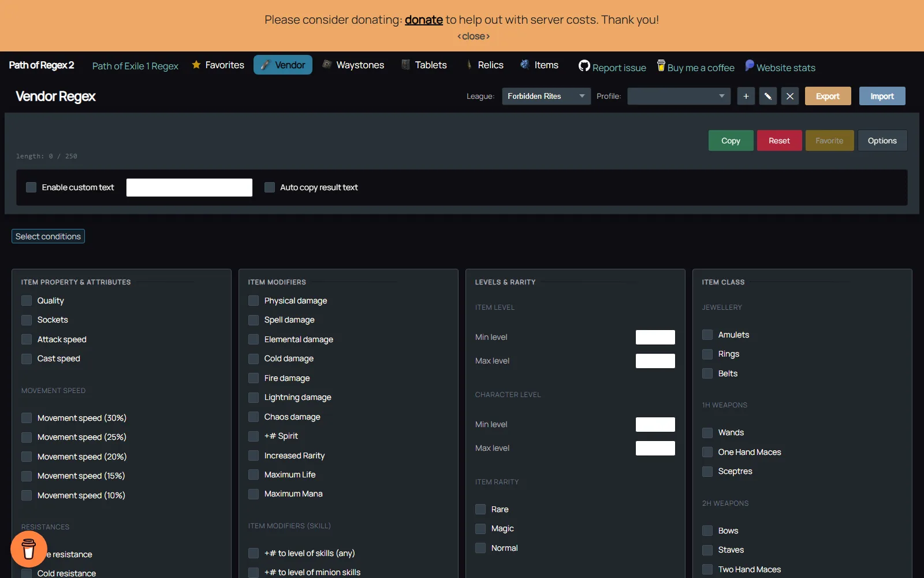Check the Maximum Life checkbox

(x=254, y=475)
